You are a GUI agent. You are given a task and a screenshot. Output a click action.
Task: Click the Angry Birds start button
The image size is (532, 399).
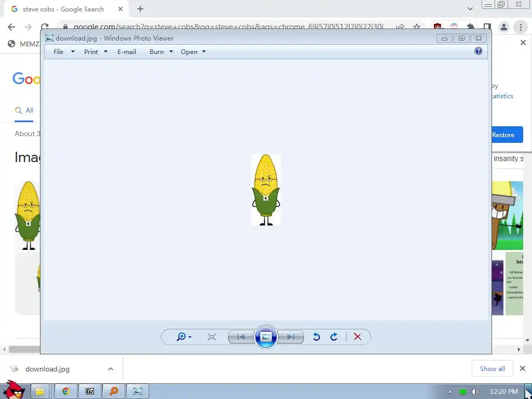click(13, 390)
